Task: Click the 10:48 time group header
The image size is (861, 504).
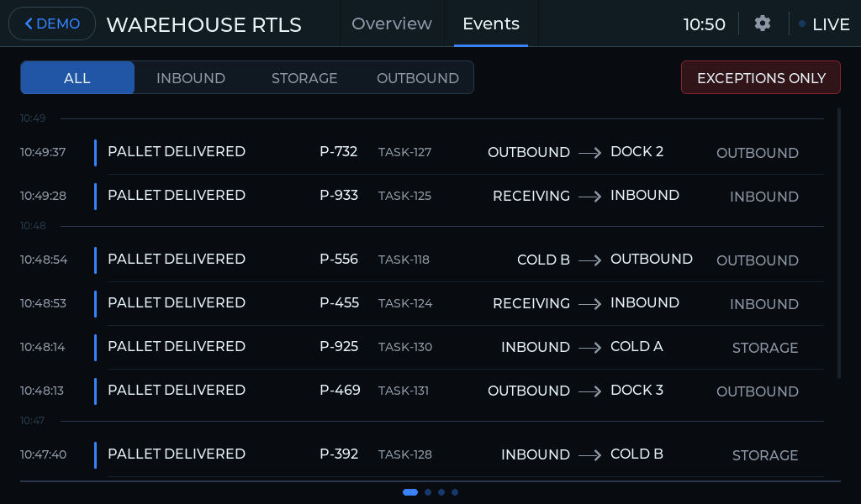Action: pyautogui.click(x=33, y=226)
